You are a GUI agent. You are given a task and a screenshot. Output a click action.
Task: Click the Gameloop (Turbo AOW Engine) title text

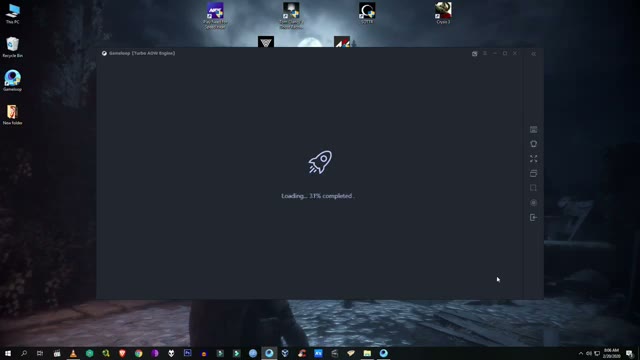tap(142, 53)
